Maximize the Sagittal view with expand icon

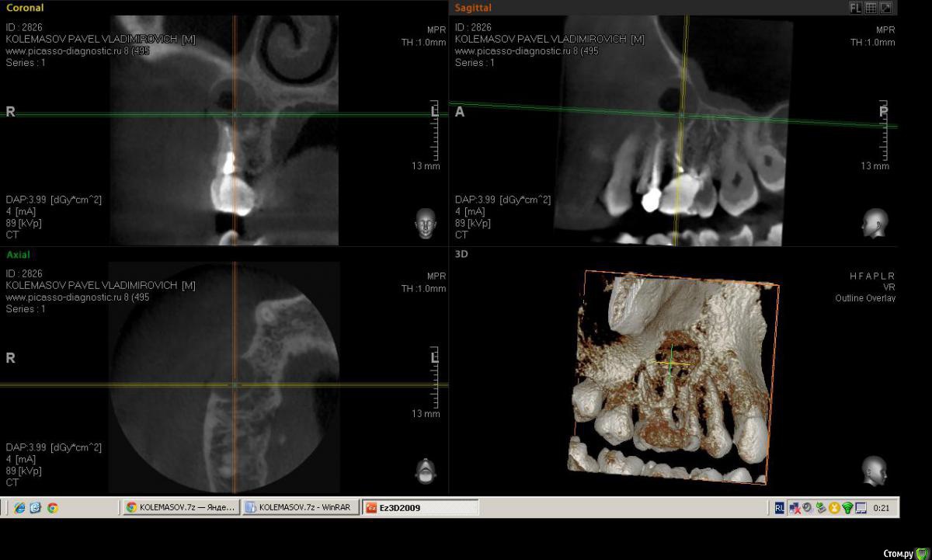click(885, 8)
